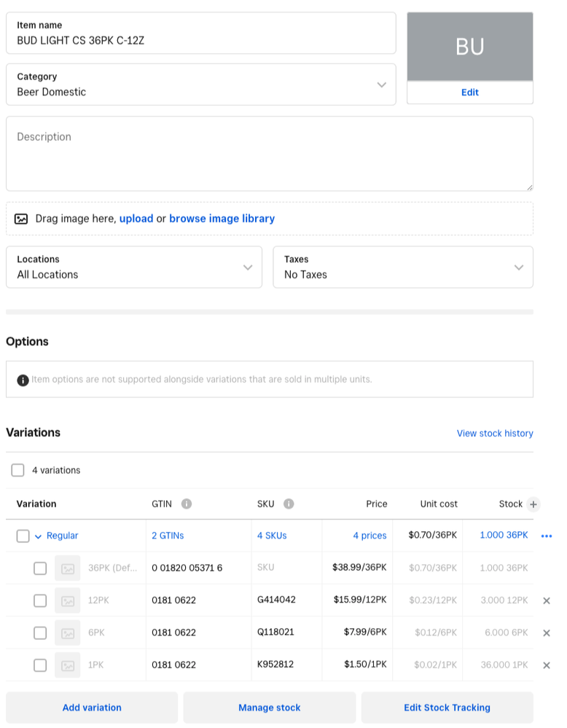Open the Locations dropdown
This screenshot has width=567, height=728.
pos(134,267)
